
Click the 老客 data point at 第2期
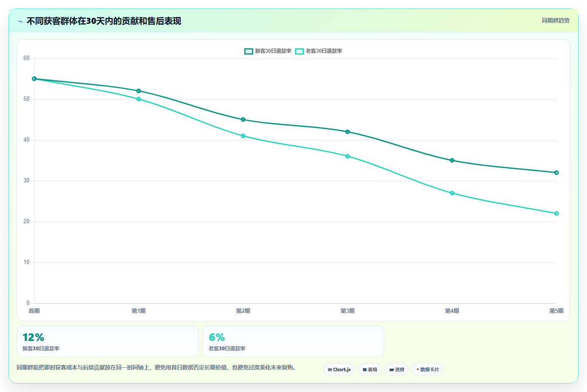243,136
